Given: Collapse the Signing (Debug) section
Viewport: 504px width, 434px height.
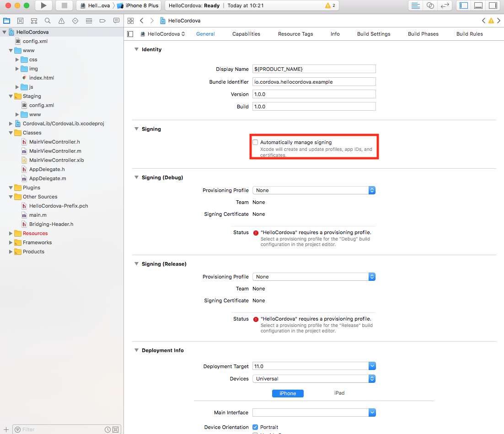Looking at the screenshot, I should [136, 177].
